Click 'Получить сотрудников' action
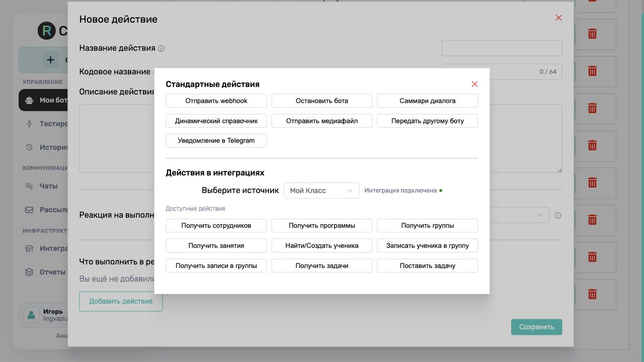644x362 pixels. tap(216, 225)
